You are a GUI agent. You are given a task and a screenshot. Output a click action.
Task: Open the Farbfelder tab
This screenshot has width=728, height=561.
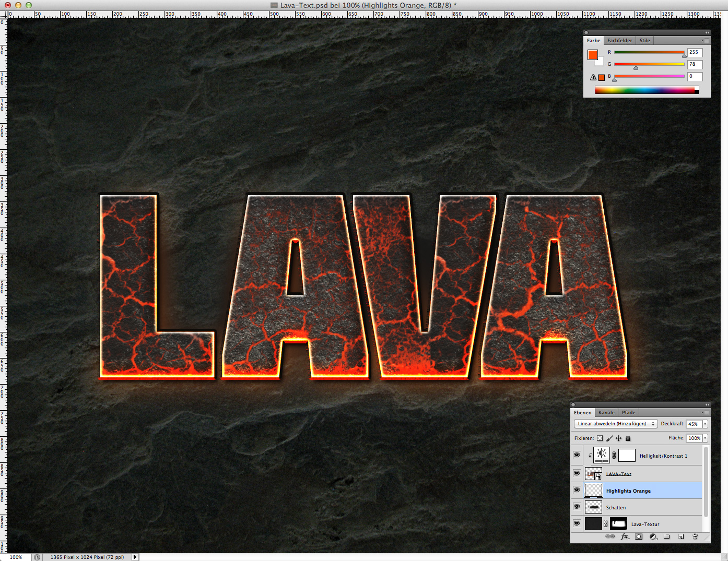tap(619, 40)
